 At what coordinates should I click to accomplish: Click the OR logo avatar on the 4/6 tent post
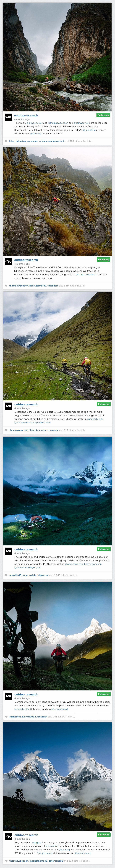pos(9,551)
